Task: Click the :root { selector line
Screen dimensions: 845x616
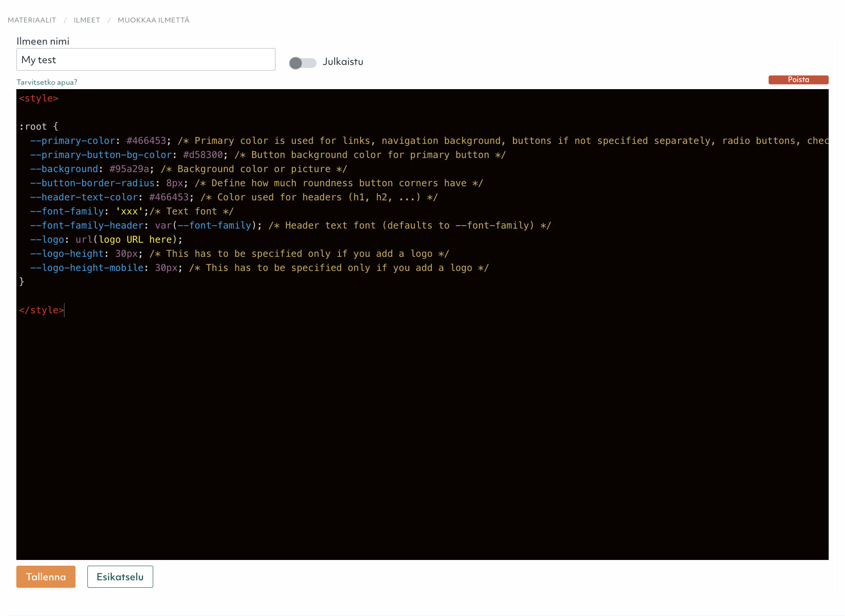Action: point(39,127)
